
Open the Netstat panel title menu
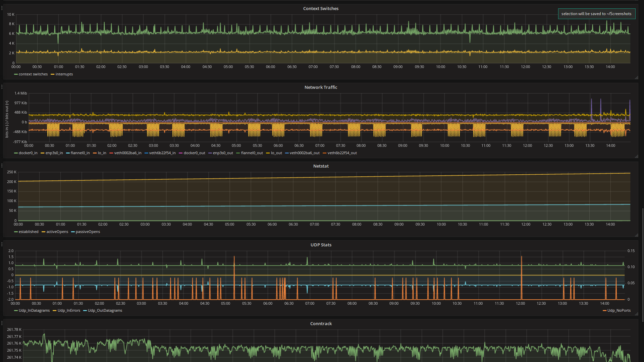pyautogui.click(x=321, y=166)
